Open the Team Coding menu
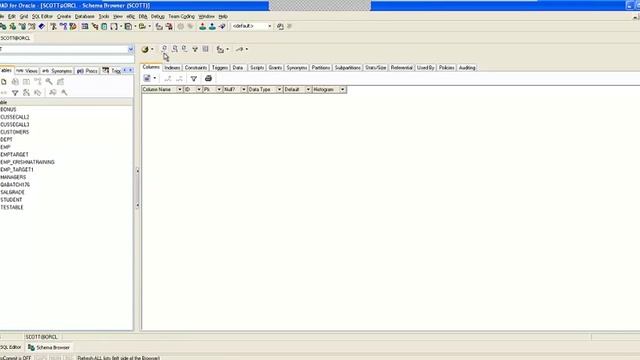This screenshot has height=360, width=640. [182, 16]
